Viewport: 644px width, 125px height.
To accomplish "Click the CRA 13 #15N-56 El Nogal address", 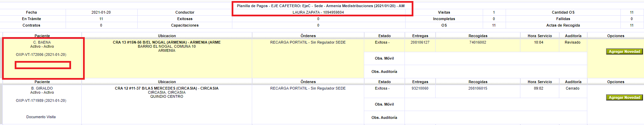I will point(167,42).
